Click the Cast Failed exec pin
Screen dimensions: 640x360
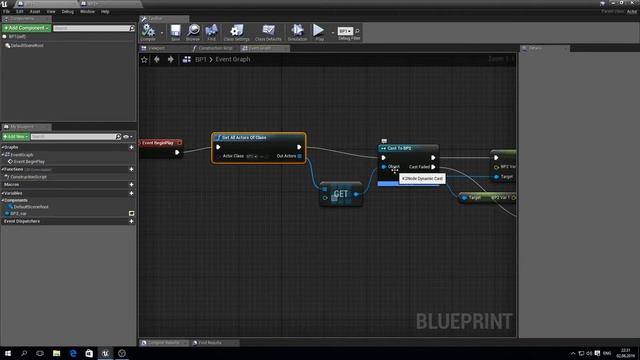(433, 167)
